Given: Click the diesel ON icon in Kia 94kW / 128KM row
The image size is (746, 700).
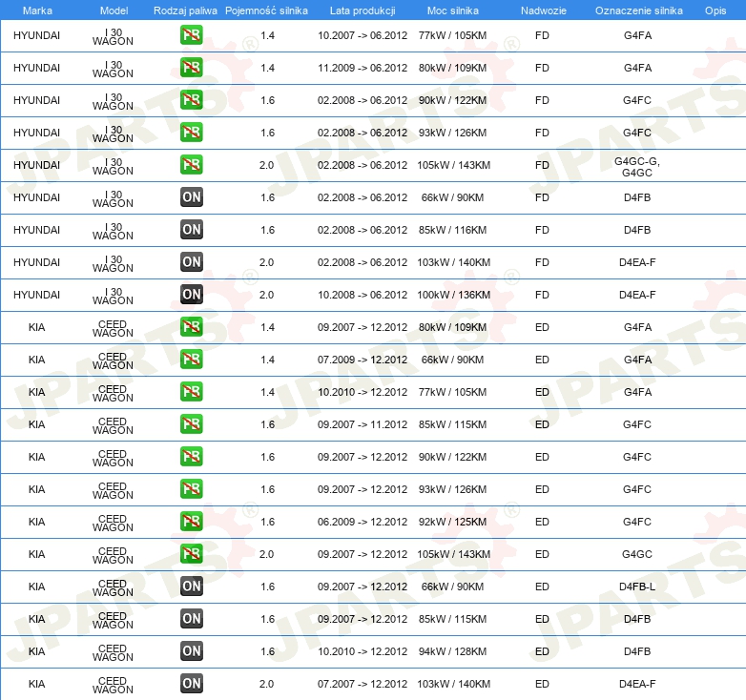Looking at the screenshot, I should pyautogui.click(x=191, y=651).
